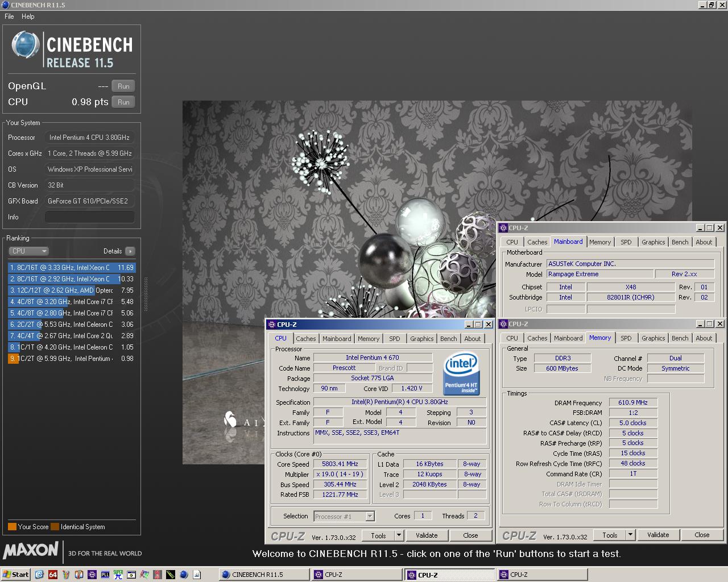The image size is (728, 582).
Task: Select ranking row 1C/1T @ 4.20 GHz Celeron
Action: (72, 347)
